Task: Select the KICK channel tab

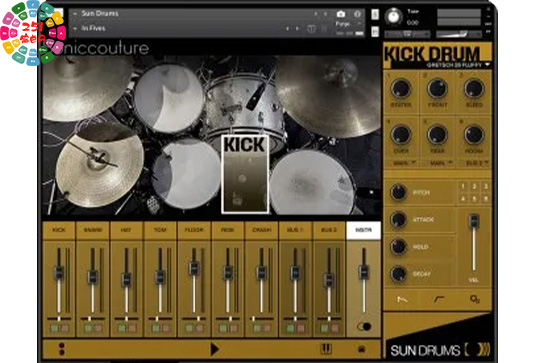Action: tap(59, 230)
